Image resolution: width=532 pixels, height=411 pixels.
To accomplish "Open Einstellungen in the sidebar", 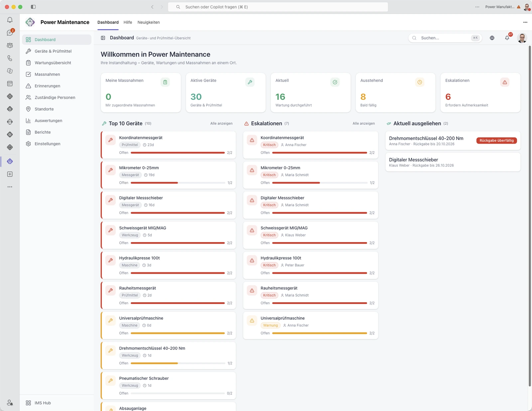I will (x=57, y=144).
